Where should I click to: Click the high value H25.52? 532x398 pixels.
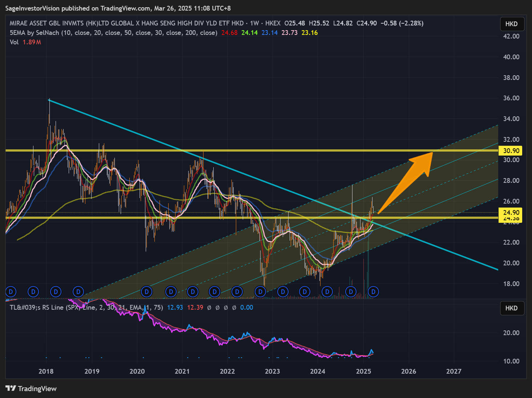pos(319,23)
